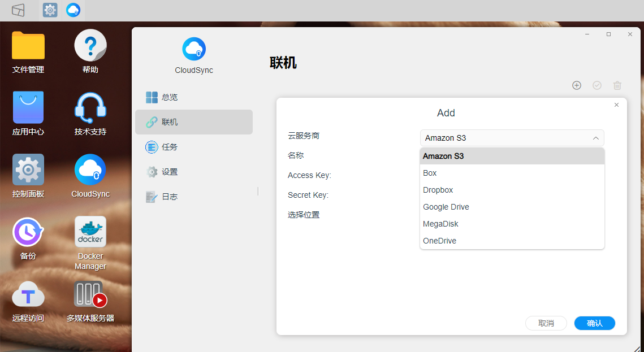Screen dimensions: 644x352
Task: Choose Box from provider list
Action: pyautogui.click(x=512, y=173)
